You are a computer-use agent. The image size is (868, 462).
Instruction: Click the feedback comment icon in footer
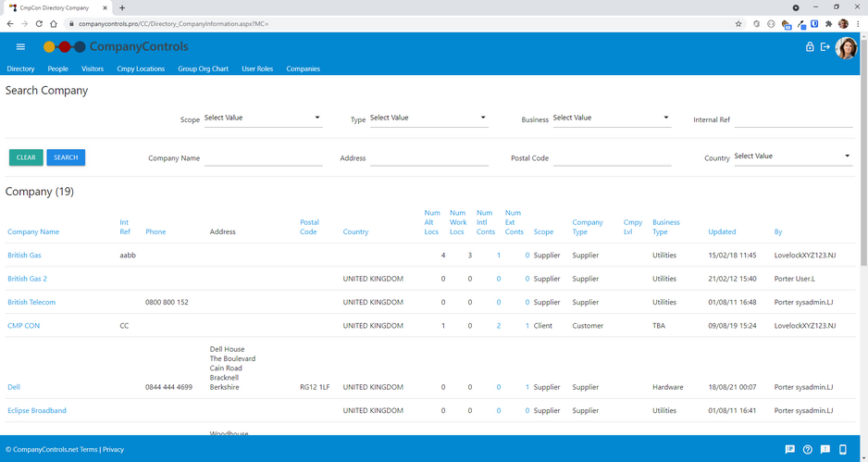790,449
